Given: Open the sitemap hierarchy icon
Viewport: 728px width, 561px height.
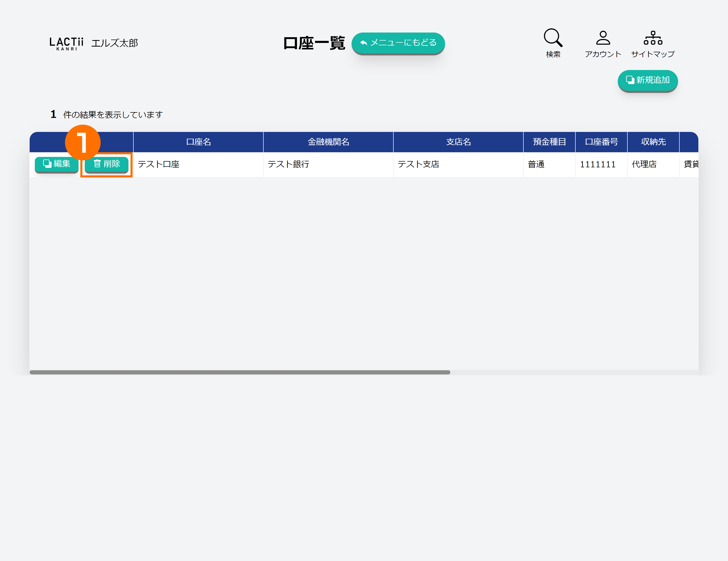Looking at the screenshot, I should click(x=653, y=38).
